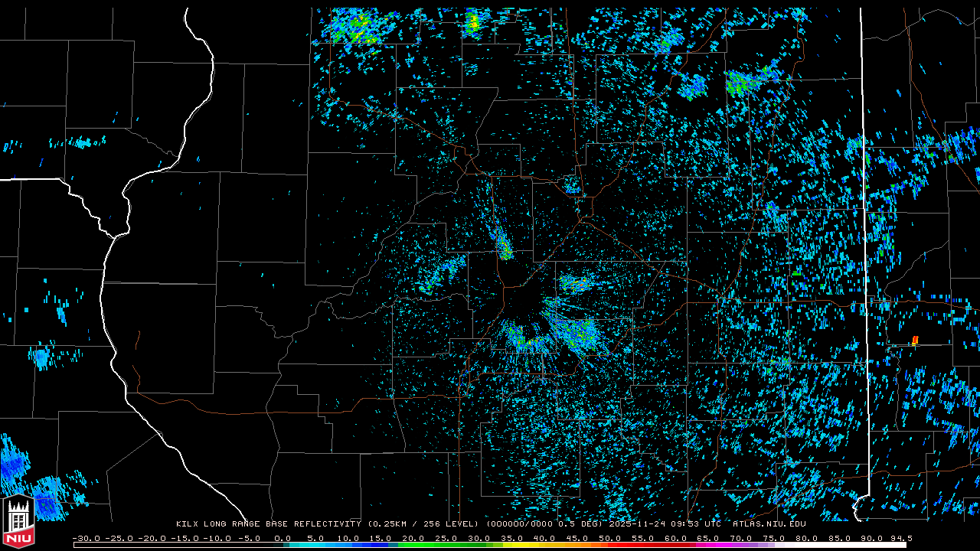Click the -30.0 scale minimum label

pyautogui.click(x=87, y=539)
